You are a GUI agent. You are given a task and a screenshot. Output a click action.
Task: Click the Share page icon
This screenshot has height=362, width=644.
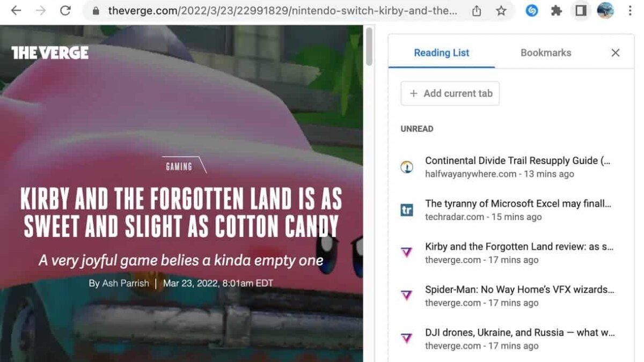point(476,10)
